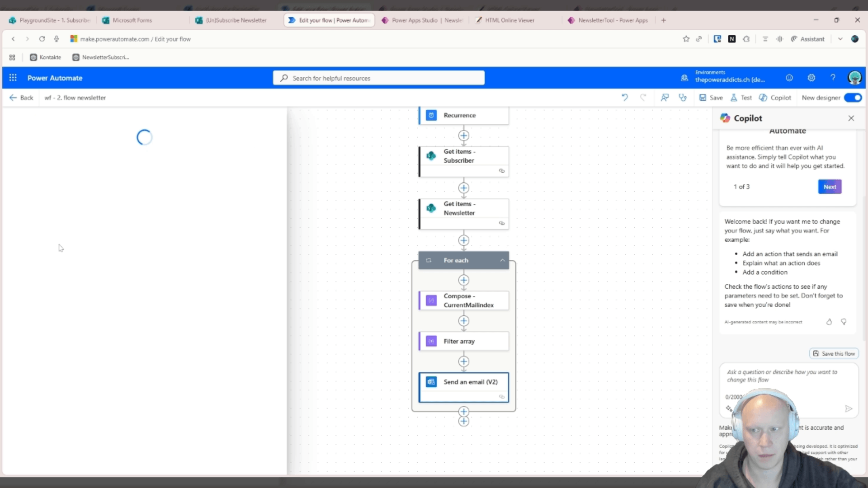Give thumbs down to Copilot response
868x488 pixels.
click(x=844, y=322)
